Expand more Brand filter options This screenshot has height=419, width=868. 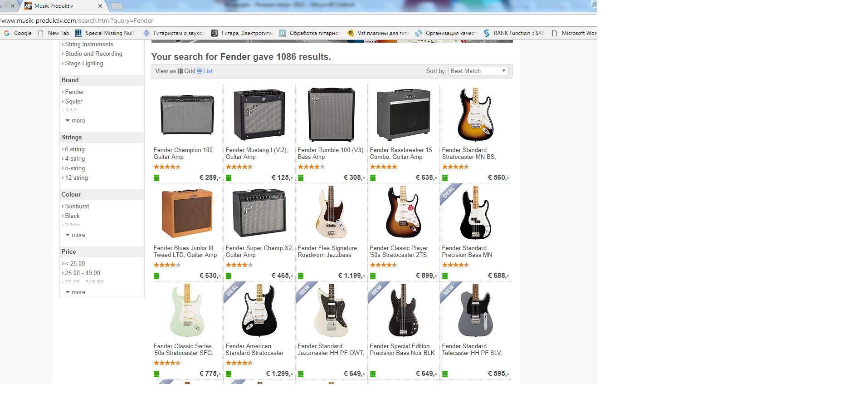tap(75, 121)
